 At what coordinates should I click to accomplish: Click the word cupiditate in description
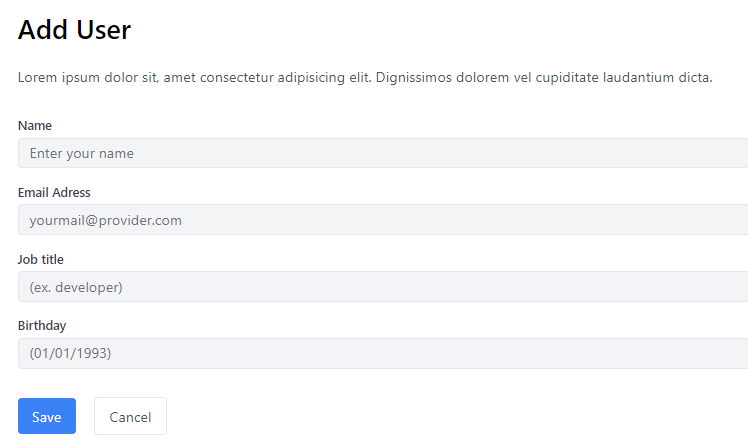pyautogui.click(x=567, y=77)
